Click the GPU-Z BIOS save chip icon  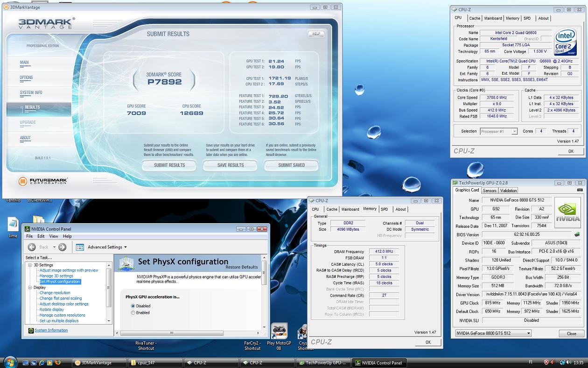577,234
